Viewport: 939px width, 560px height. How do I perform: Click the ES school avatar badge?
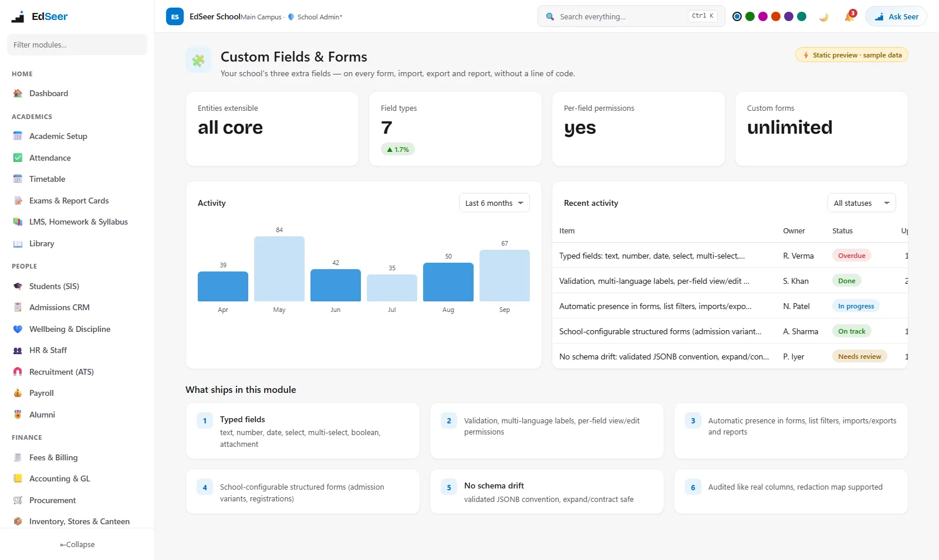175,16
